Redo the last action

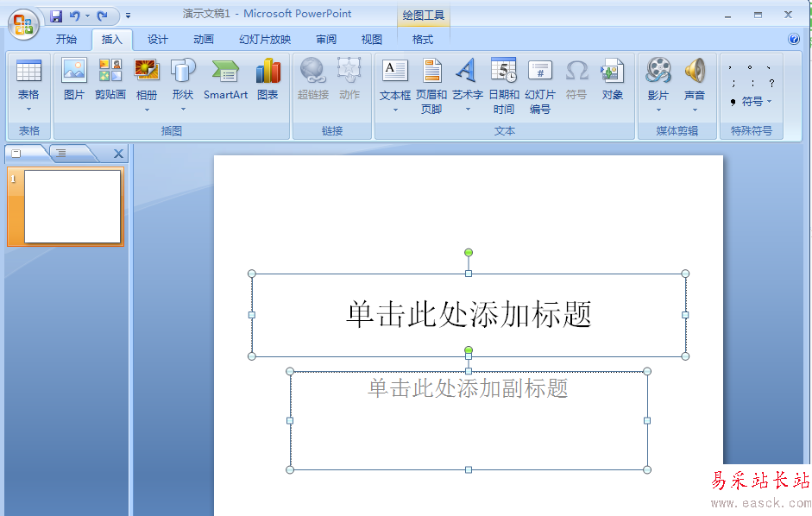(x=103, y=16)
